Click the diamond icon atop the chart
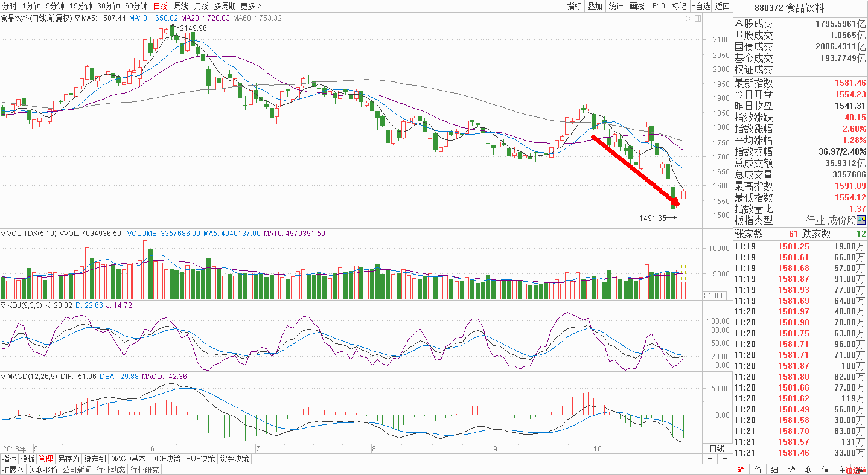The width and height of the screenshot is (868, 475). (688, 18)
